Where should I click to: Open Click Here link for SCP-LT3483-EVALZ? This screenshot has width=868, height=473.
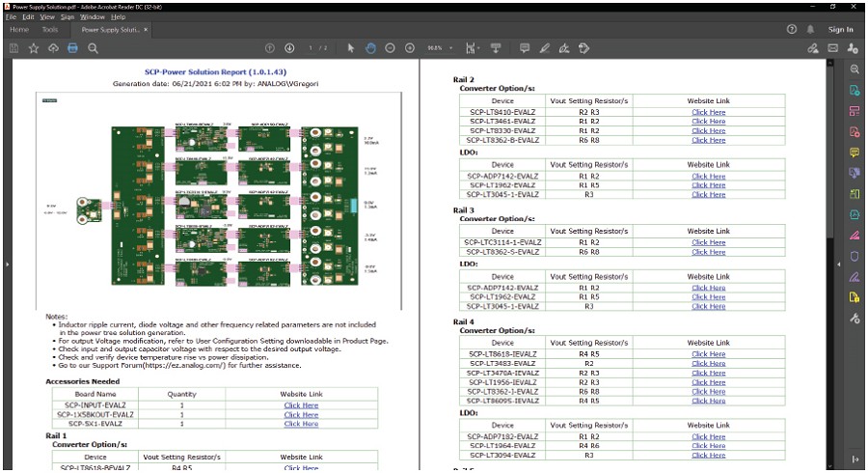pos(709,363)
